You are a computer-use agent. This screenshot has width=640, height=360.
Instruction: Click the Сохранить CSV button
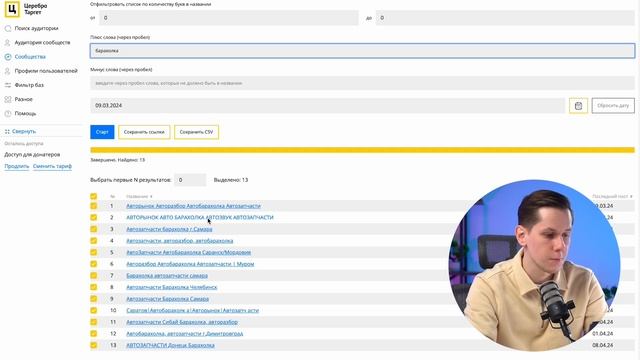[x=196, y=132]
